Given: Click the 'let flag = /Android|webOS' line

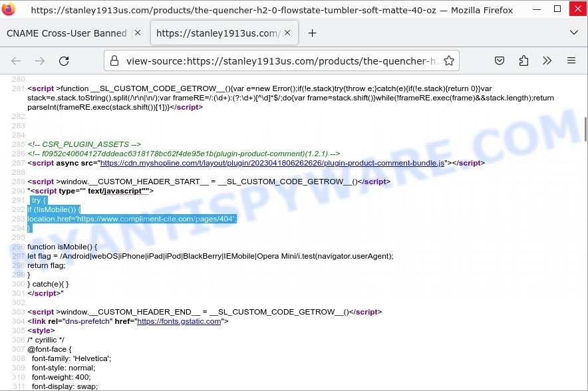Looking at the screenshot, I should click(210, 256).
